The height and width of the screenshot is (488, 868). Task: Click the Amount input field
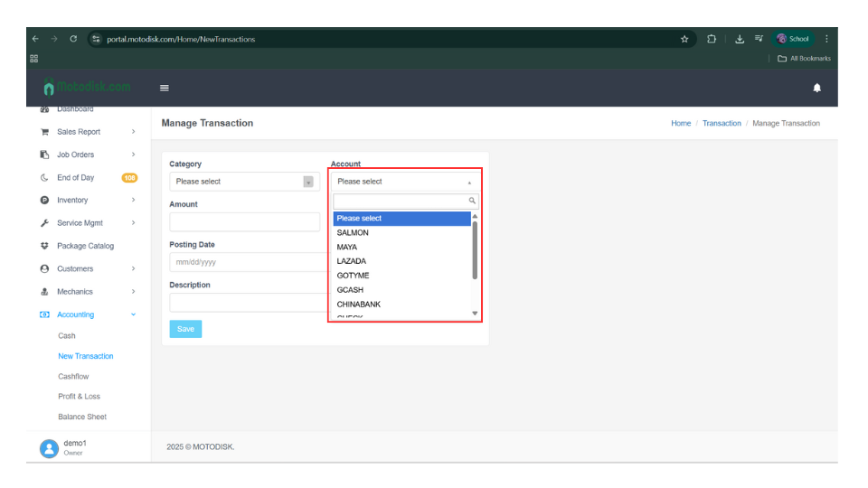(244, 222)
